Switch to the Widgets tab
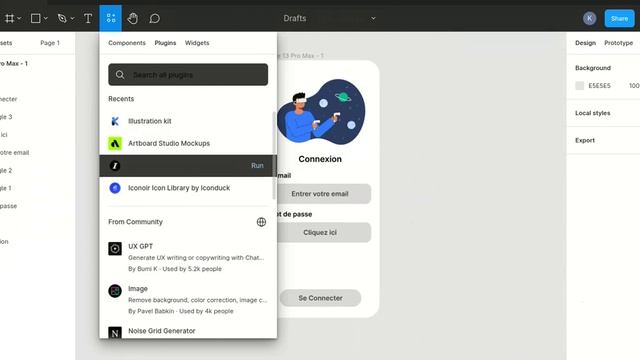 click(x=197, y=43)
